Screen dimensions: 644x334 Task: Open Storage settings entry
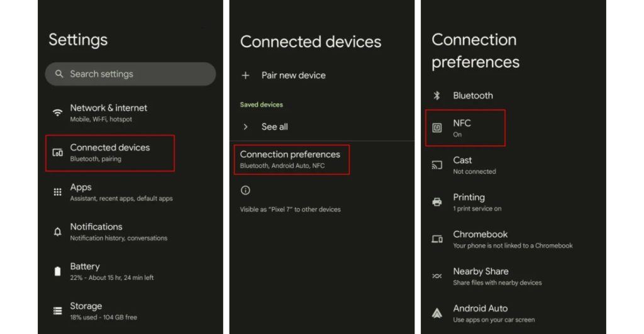click(130, 311)
